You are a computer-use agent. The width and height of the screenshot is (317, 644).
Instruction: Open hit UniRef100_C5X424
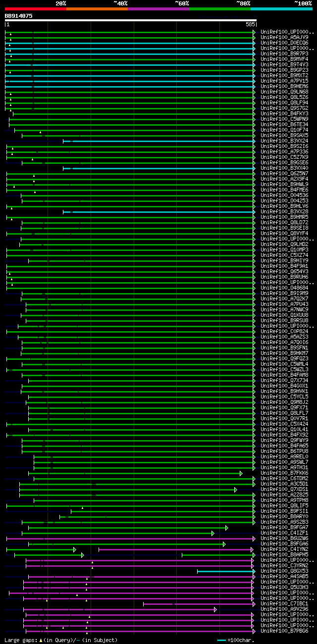[284, 424]
